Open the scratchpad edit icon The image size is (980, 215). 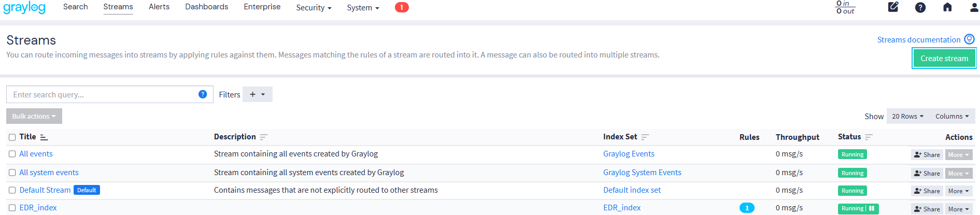[x=893, y=7]
